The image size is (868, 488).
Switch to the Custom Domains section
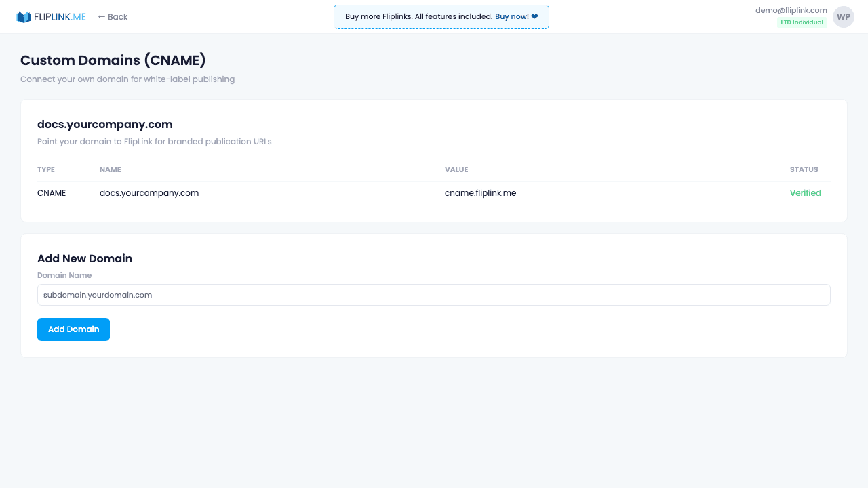[113, 60]
